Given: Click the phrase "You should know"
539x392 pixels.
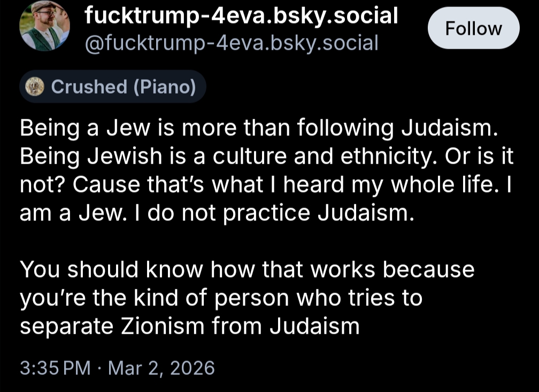Looking at the screenshot, I should [111, 269].
